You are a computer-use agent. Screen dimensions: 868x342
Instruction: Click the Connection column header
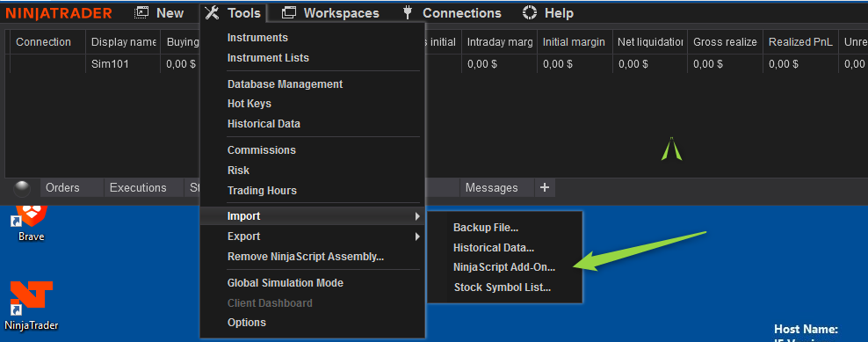pyautogui.click(x=47, y=42)
